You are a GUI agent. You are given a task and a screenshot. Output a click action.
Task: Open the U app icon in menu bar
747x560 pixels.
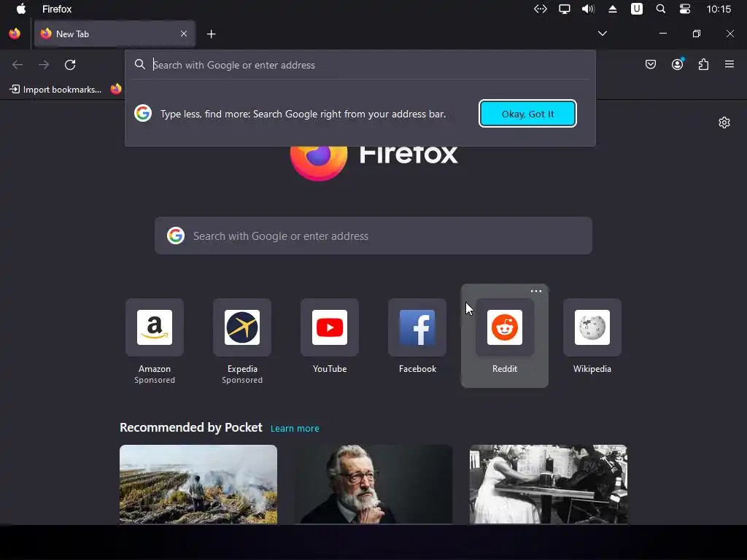(x=636, y=9)
